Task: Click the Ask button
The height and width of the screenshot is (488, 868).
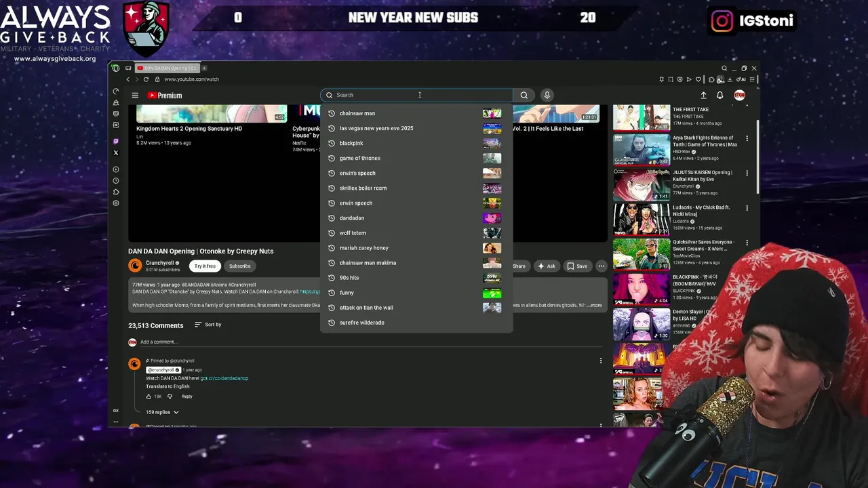Action: coord(547,266)
